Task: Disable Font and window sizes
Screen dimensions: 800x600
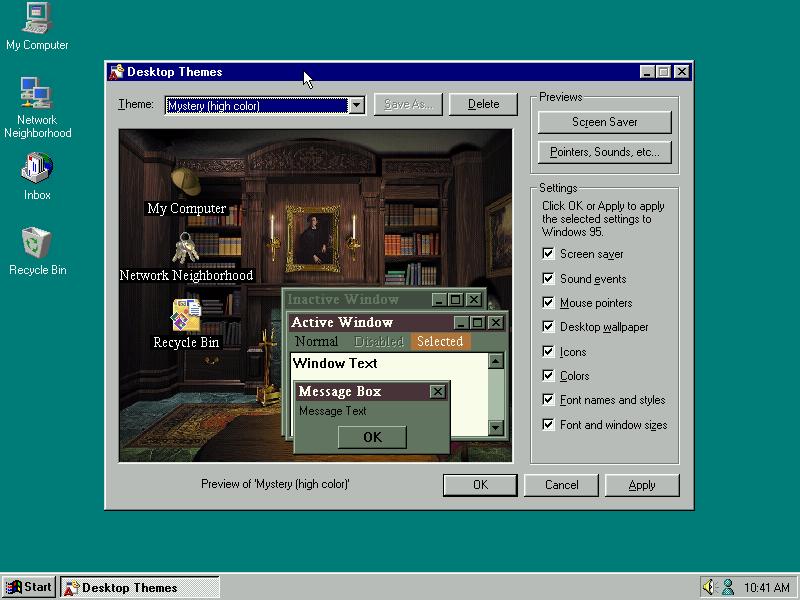Action: click(x=548, y=424)
